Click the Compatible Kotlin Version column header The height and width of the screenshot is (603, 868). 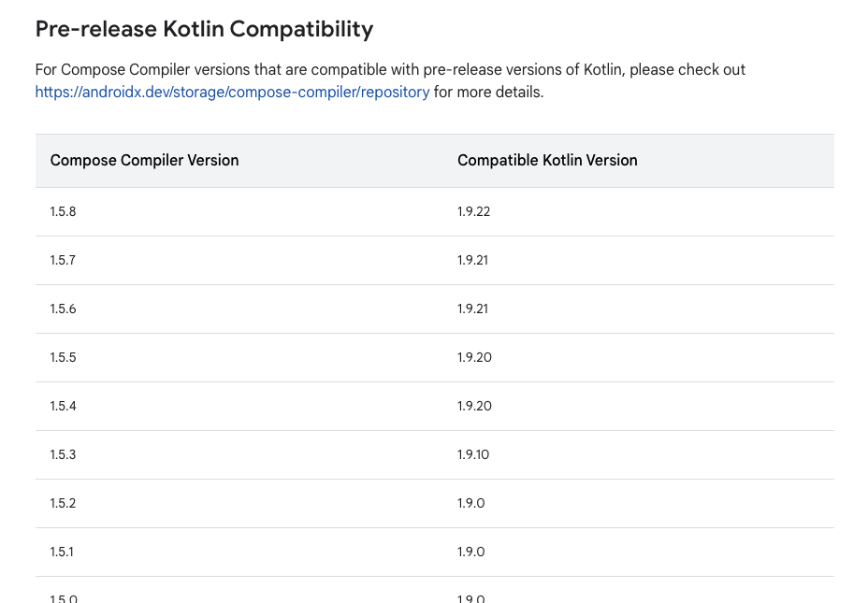[547, 161]
